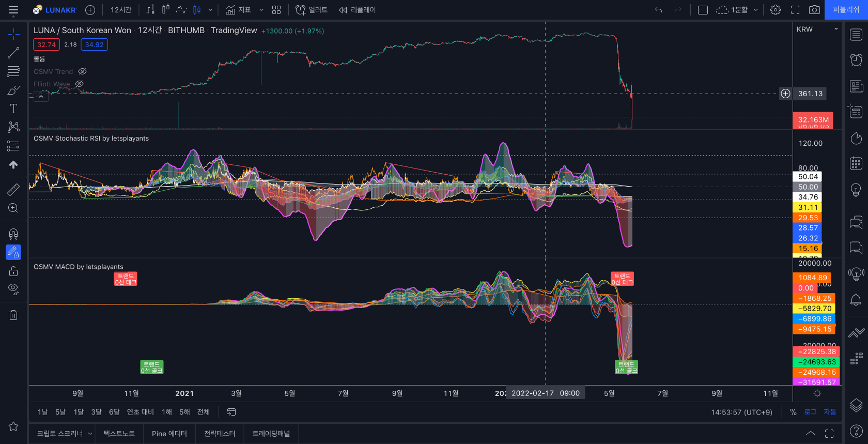
Task: Show the OSMV Trend indicator
Action: (82, 71)
